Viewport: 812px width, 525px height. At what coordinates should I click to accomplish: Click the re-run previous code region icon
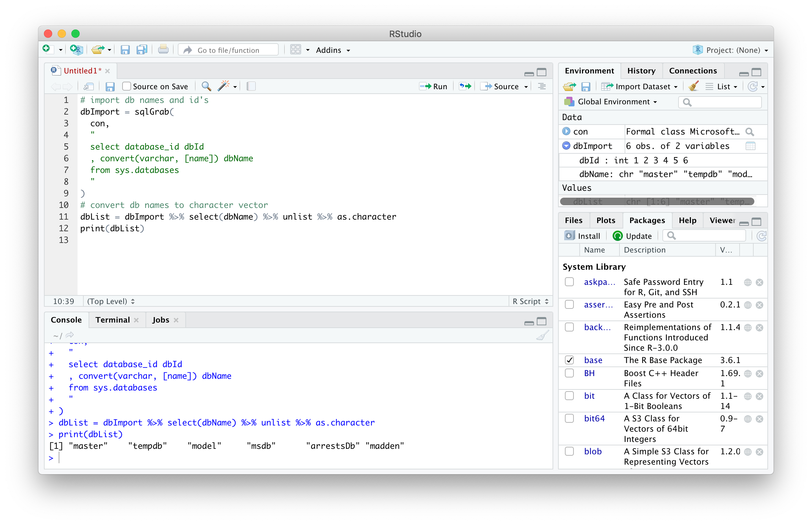point(465,86)
